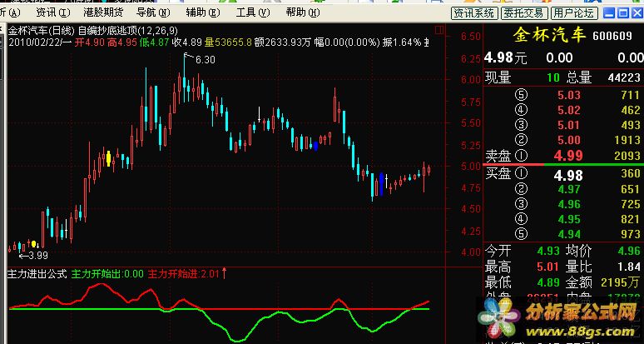Click the 主力进出公式 indicator label
Viewport: 644px width, 344px height.
point(37,274)
